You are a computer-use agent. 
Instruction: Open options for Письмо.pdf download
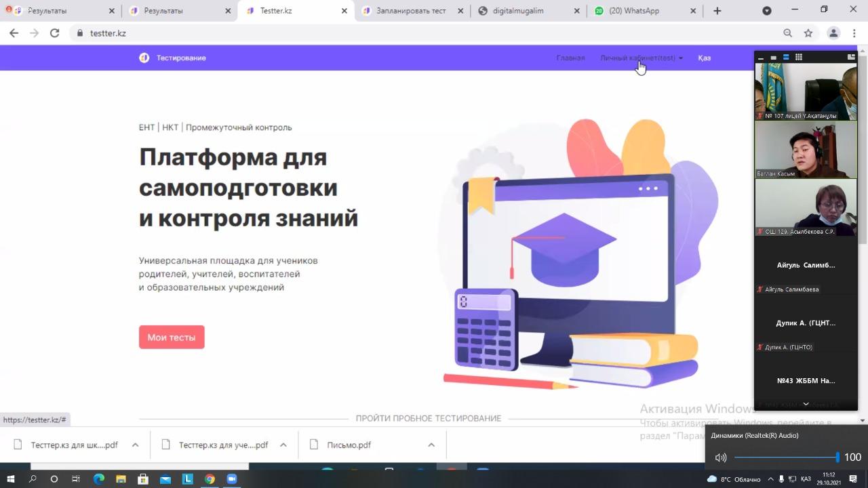431,445
